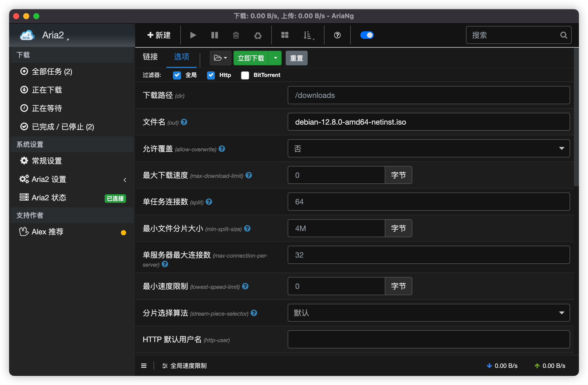The image size is (588, 385).
Task: Click the 最小文件分片大小 field showing 4M
Action: click(336, 228)
